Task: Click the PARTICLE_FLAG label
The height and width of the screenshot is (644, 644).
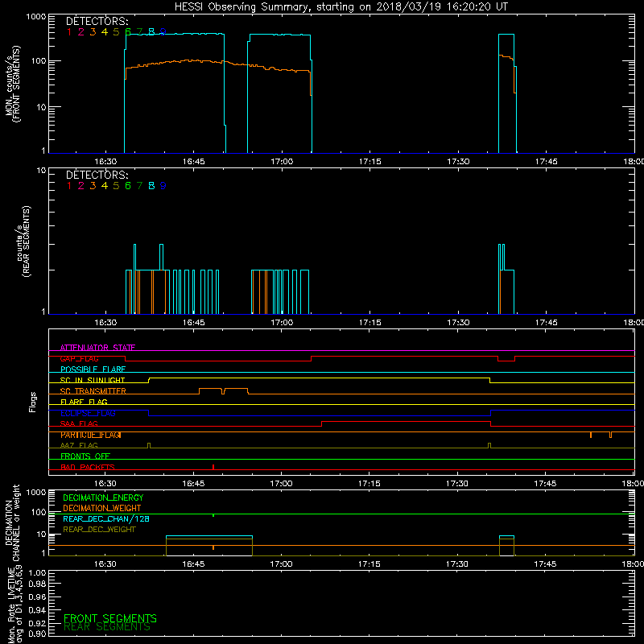Action: [91, 435]
